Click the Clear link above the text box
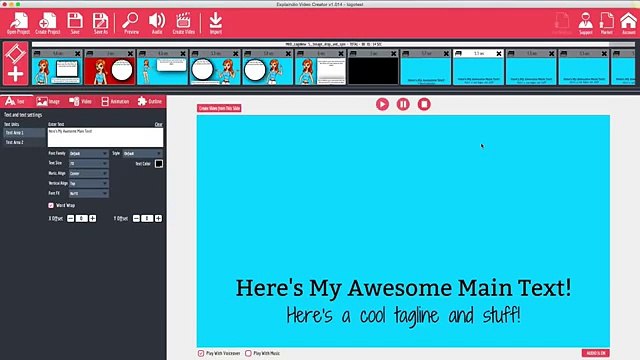Image resolution: width=640 pixels, height=360 pixels. (158, 124)
